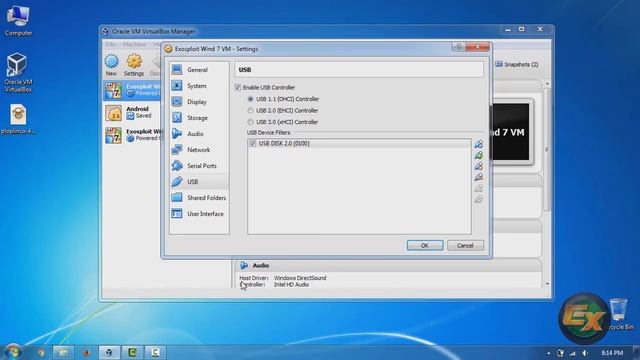The image size is (640, 360).
Task: Open the Display settings category
Action: pyautogui.click(x=199, y=102)
